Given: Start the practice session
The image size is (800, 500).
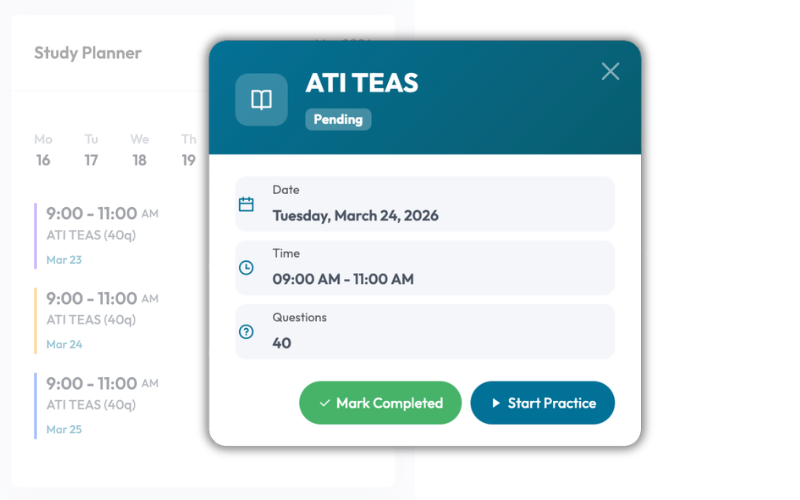Looking at the screenshot, I should pyautogui.click(x=542, y=403).
